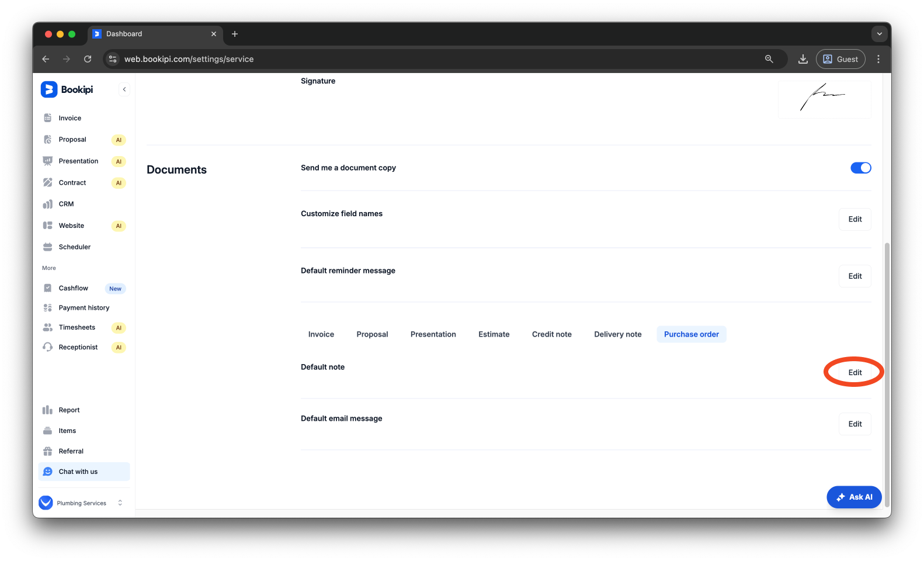Click the page vertical scrollbar
Screen dimensions: 924x561
click(x=887, y=374)
